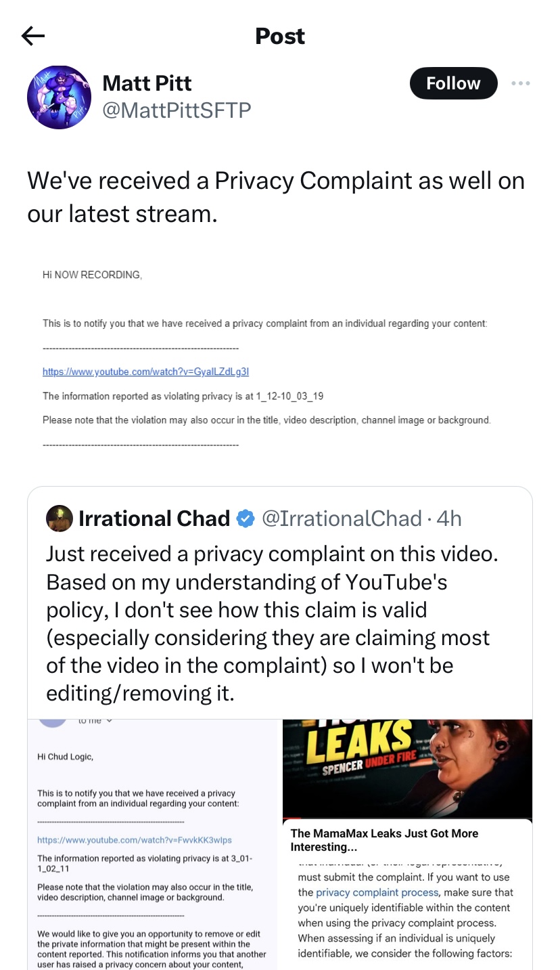This screenshot has height=970, width=560.
Task: Tap the blue verified badge
Action: [245, 519]
